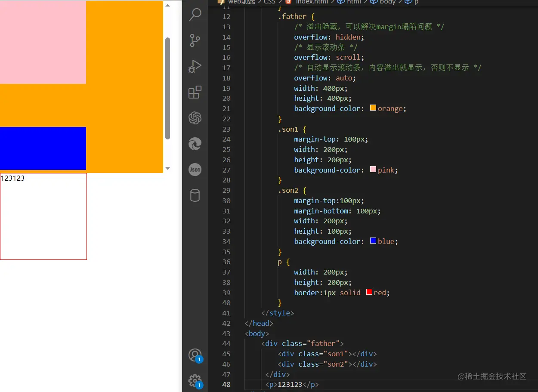The image size is (538, 392).
Task: Open the Extensions view
Action: (x=195, y=92)
